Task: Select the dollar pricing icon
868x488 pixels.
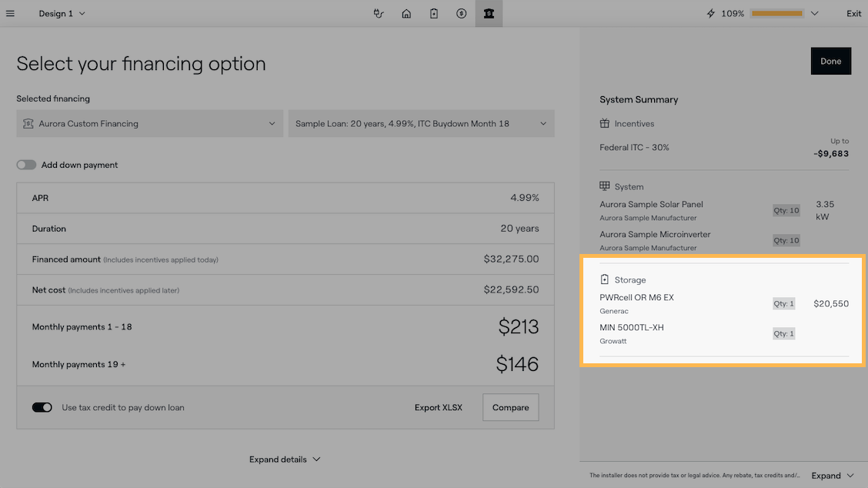Action: coord(461,13)
